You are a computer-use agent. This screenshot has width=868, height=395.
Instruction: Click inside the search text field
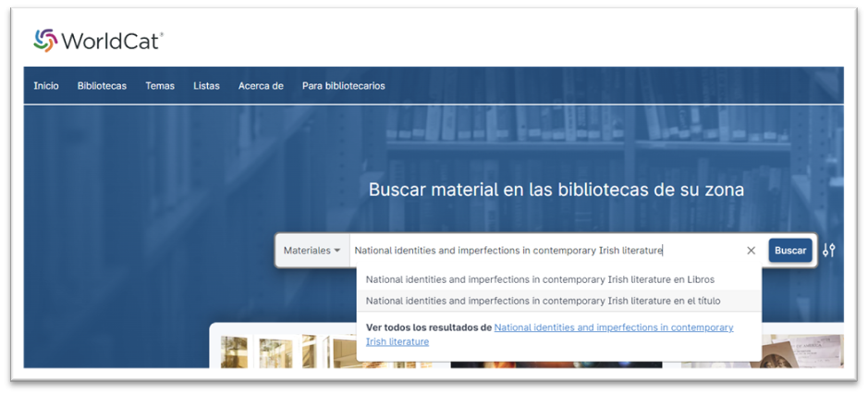click(545, 251)
